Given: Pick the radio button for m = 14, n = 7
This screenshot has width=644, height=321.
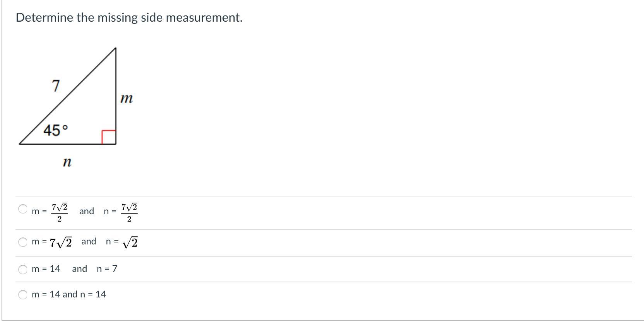Looking at the screenshot, I should point(23,269).
